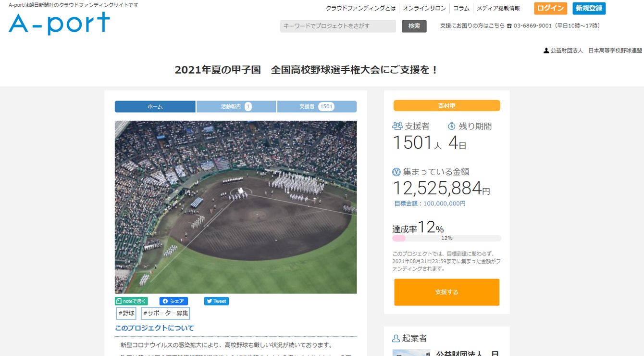Screen dimensions: 644x356
Task: Open the ホーム tab
Action: pos(155,106)
